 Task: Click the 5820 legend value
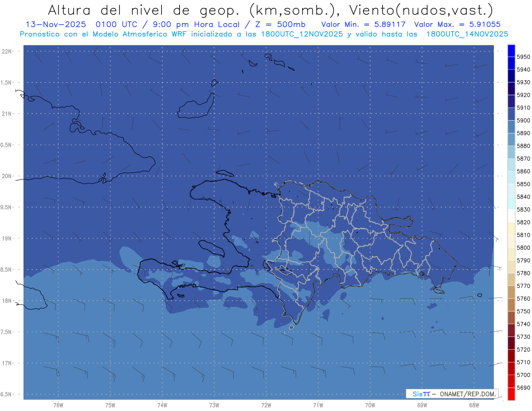tap(524, 222)
